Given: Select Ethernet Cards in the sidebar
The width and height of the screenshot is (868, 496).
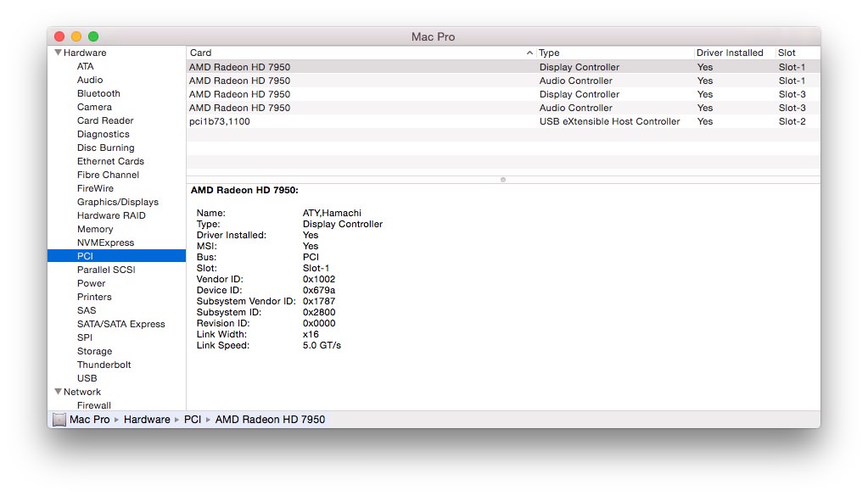Looking at the screenshot, I should click(110, 161).
